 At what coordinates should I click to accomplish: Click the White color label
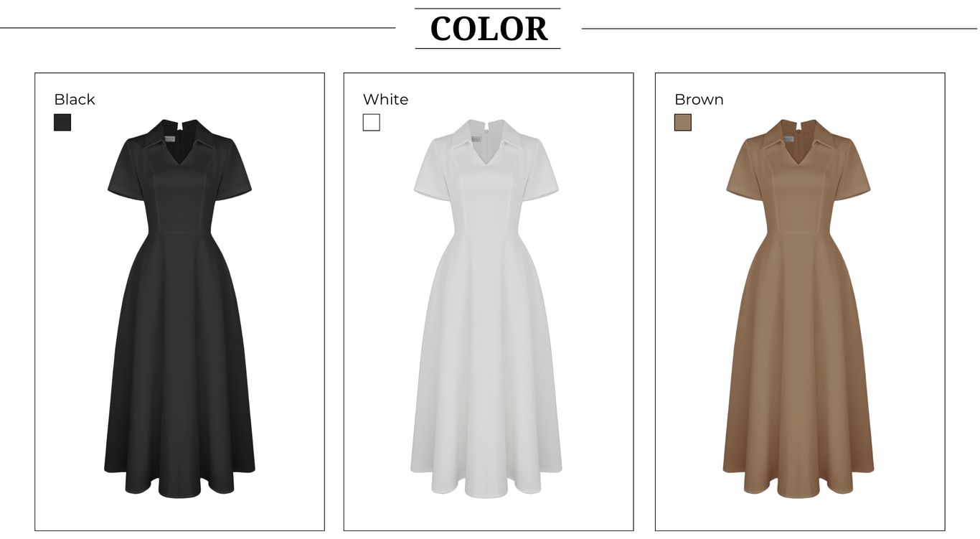pos(385,99)
